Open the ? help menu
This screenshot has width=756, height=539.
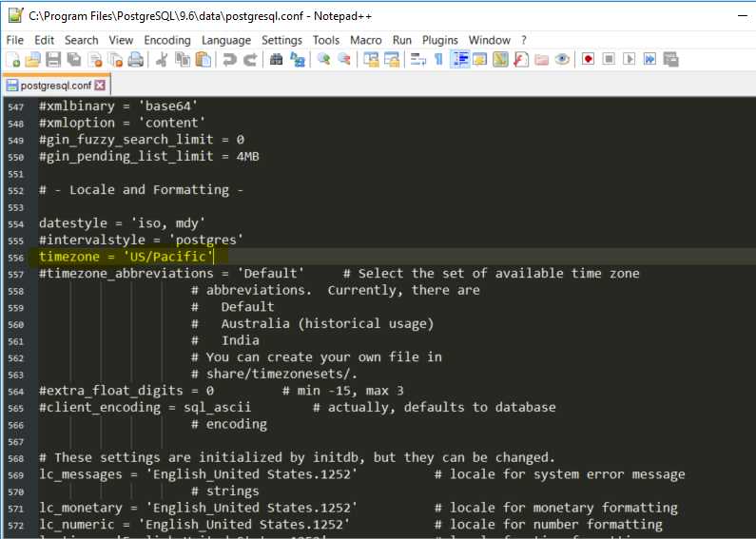(x=524, y=40)
